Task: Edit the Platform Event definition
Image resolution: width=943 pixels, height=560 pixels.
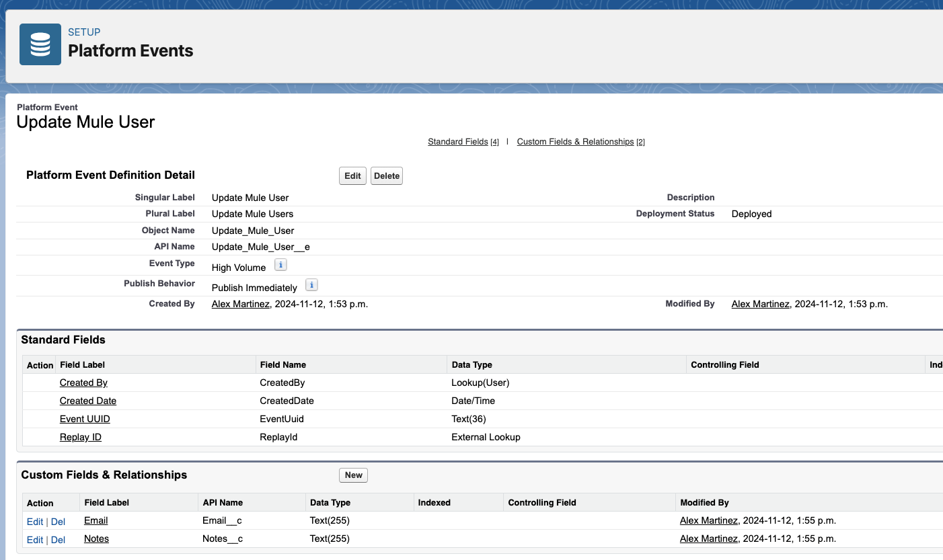Action: [x=352, y=175]
